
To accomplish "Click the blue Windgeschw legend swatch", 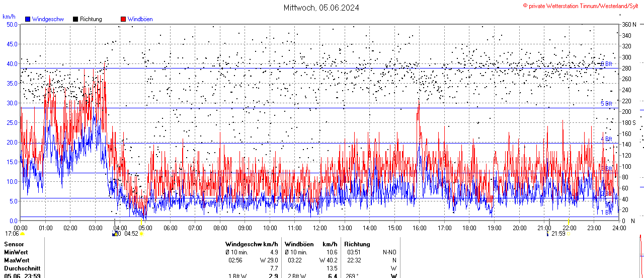I will [27, 19].
